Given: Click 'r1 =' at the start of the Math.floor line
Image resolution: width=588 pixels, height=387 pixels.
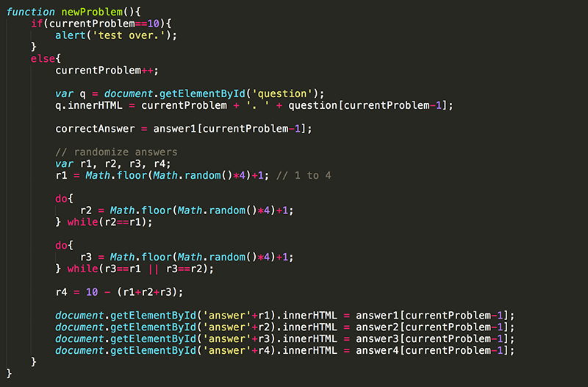Looking at the screenshot, I should pyautogui.click(x=68, y=175).
